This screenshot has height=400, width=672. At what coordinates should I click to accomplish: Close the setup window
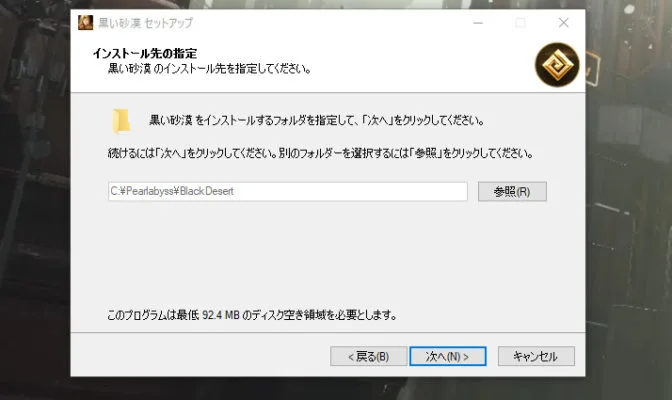564,23
